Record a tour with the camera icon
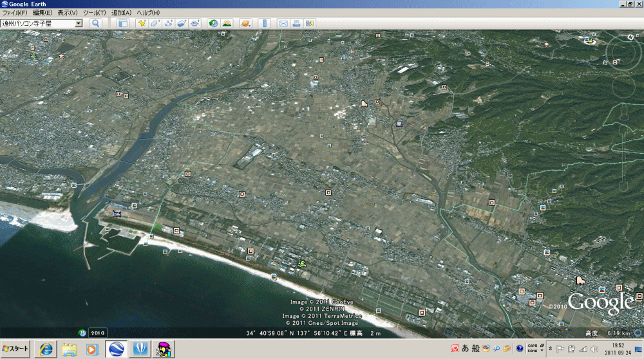Screen dimensions: 644x359 tap(195, 23)
